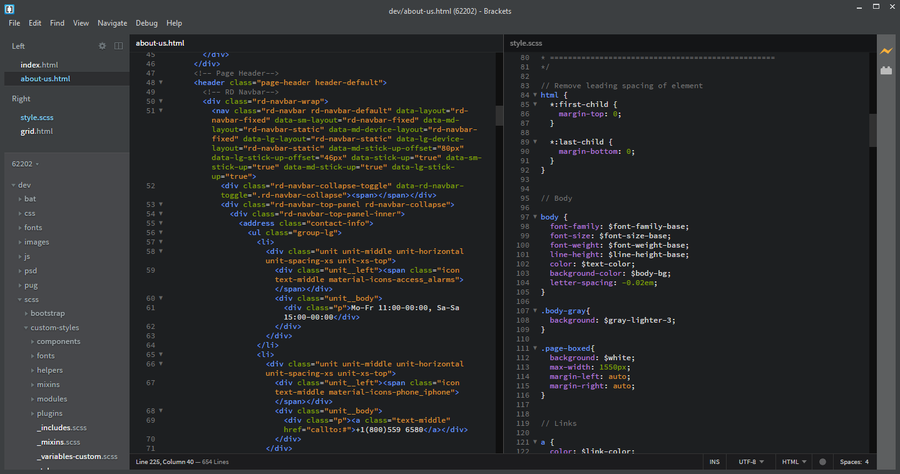Screen dimensions: 900x474
Task: Collapse code fold arrow at line 48
Action: tap(161, 82)
